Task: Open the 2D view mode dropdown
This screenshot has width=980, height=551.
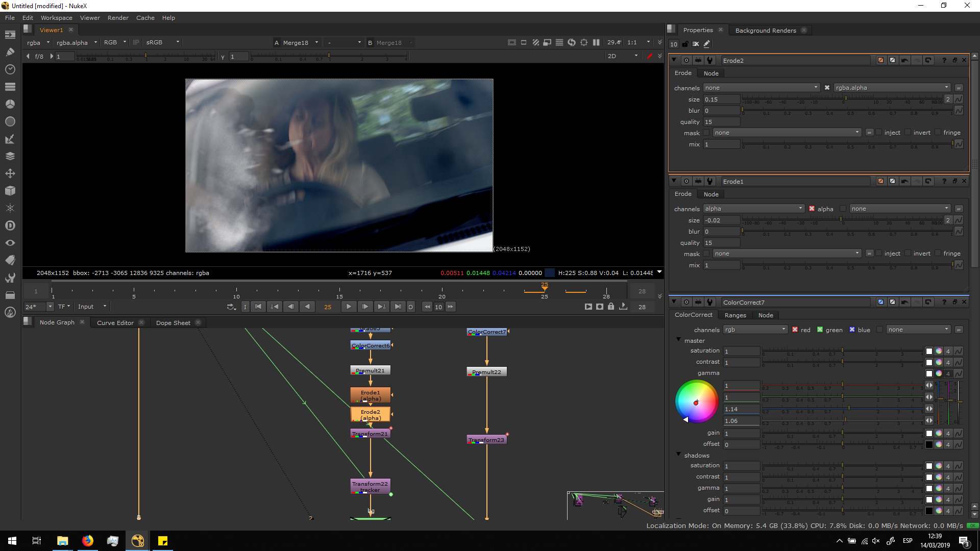Action: pos(622,56)
